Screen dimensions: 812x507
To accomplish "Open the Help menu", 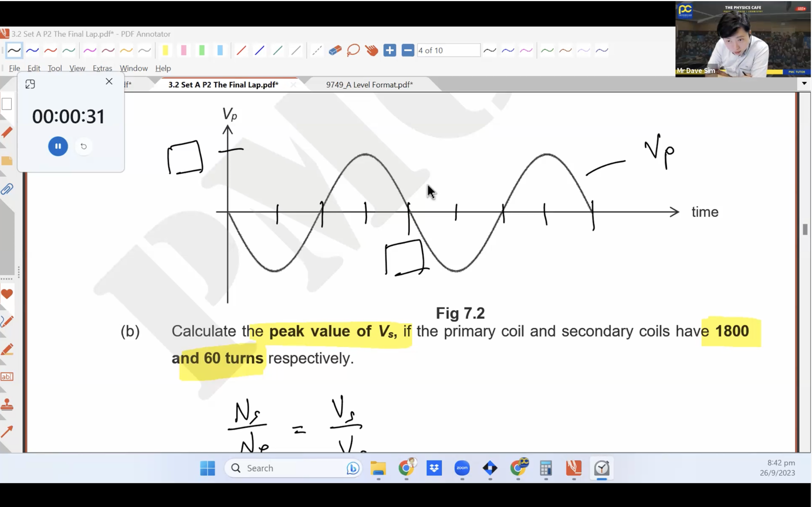I will [x=163, y=68].
